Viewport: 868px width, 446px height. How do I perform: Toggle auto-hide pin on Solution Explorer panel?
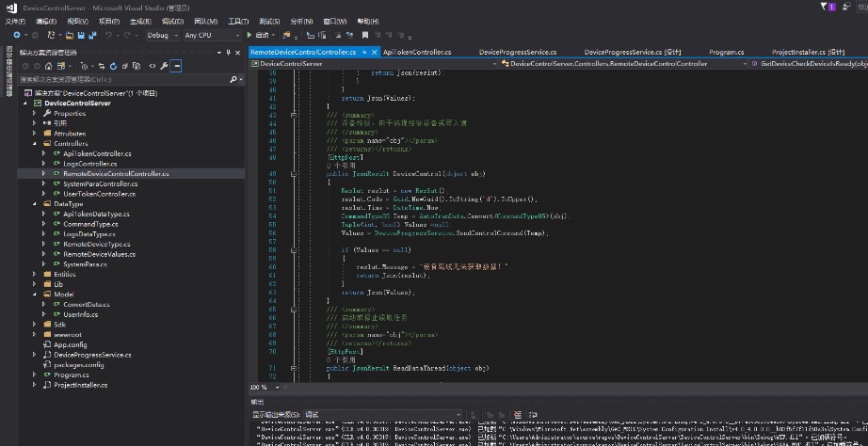pyautogui.click(x=226, y=54)
